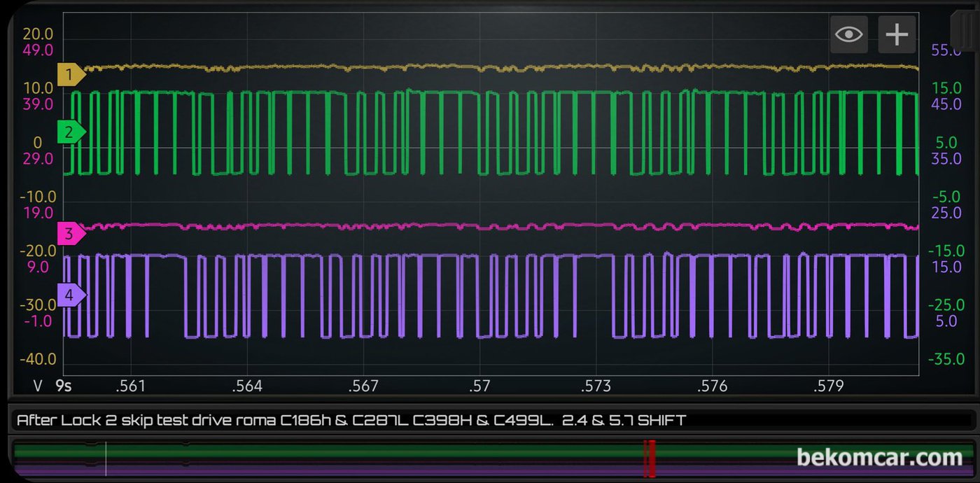Toggle the eye visibility icon

tap(849, 34)
